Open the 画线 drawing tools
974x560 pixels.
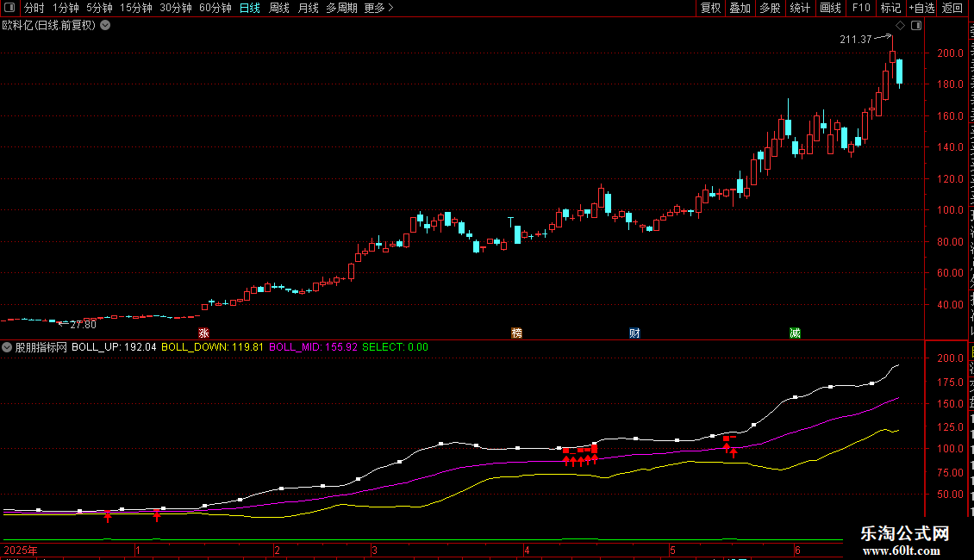[830, 8]
